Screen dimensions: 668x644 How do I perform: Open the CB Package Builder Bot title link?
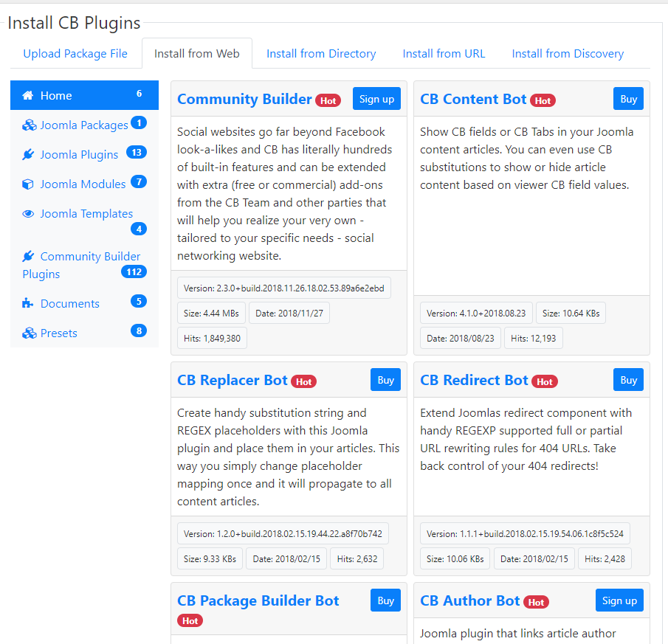point(258,600)
